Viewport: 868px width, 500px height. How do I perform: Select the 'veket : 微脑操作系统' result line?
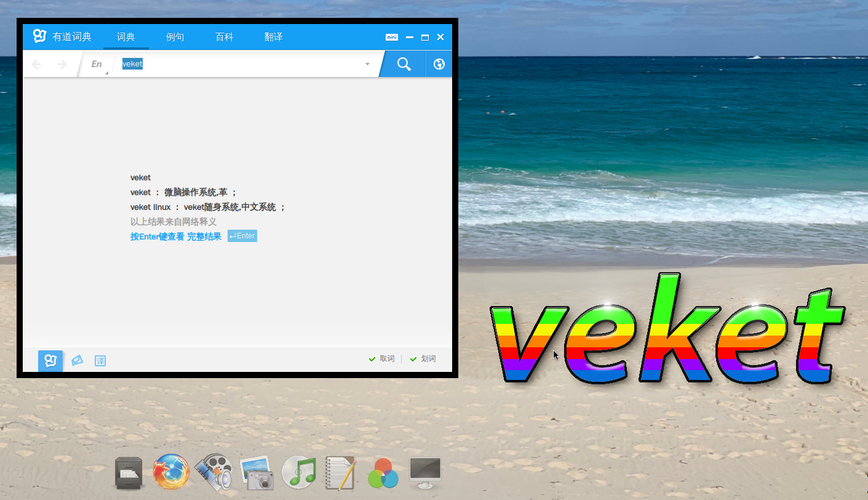[x=184, y=193]
